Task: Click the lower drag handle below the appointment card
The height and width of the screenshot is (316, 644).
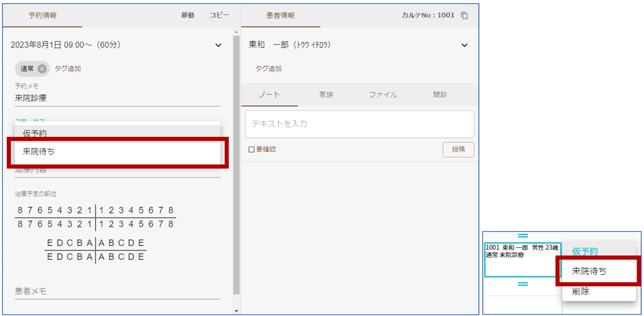Action: click(x=523, y=284)
